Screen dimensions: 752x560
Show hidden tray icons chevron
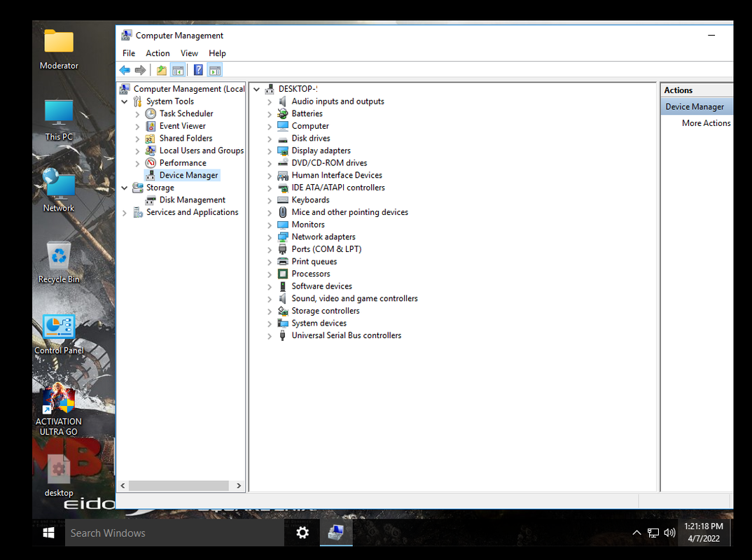[x=636, y=533]
